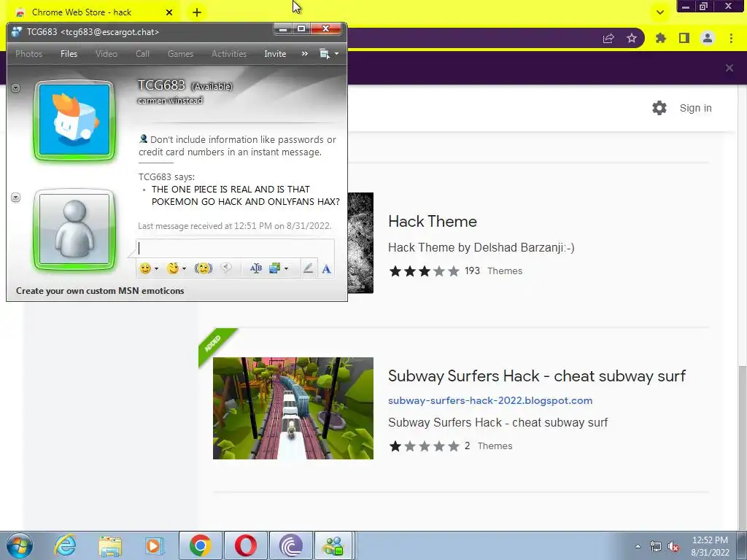Image resolution: width=747 pixels, height=560 pixels.
Task: Open subway-surfers-hack-2022.blogspot.com link
Action: tap(490, 400)
